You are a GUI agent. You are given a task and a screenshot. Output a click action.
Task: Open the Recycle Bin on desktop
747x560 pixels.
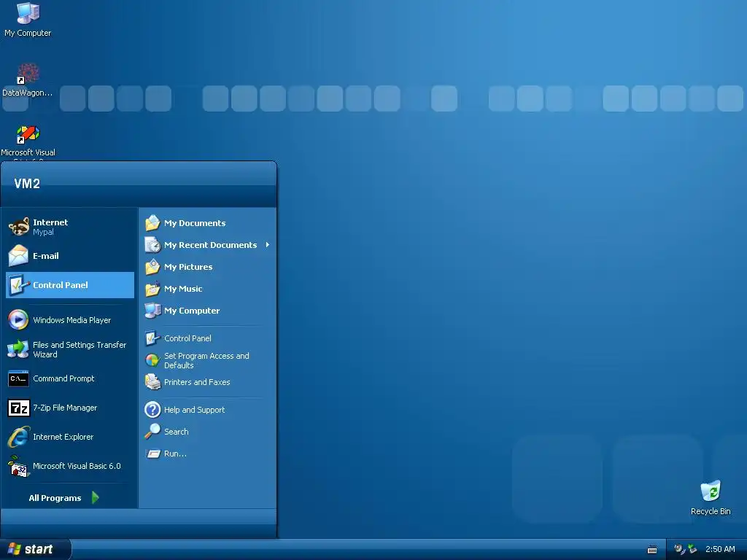tap(711, 498)
